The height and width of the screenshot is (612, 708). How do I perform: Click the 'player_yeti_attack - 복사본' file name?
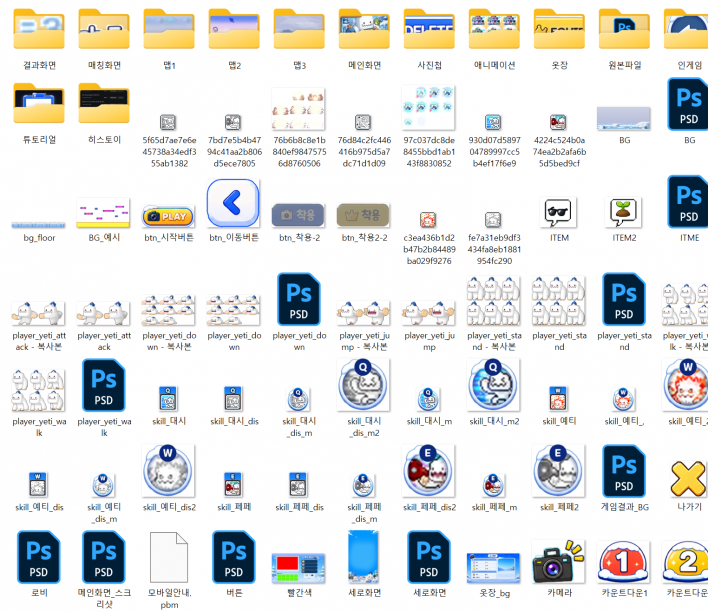click(39, 341)
